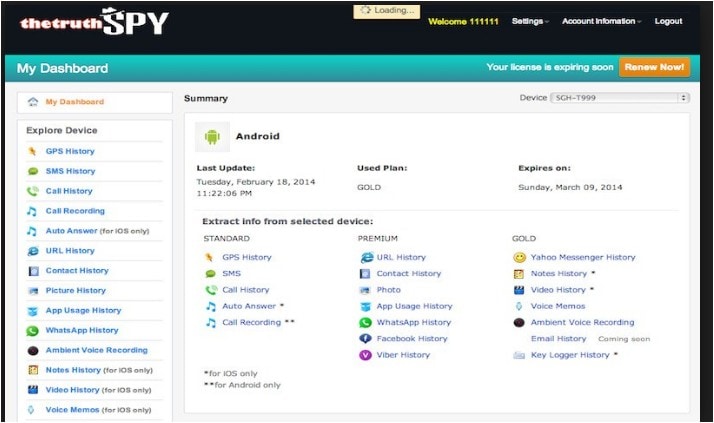Click the Android robot icon
This screenshot has width=714, height=423.
[212, 137]
